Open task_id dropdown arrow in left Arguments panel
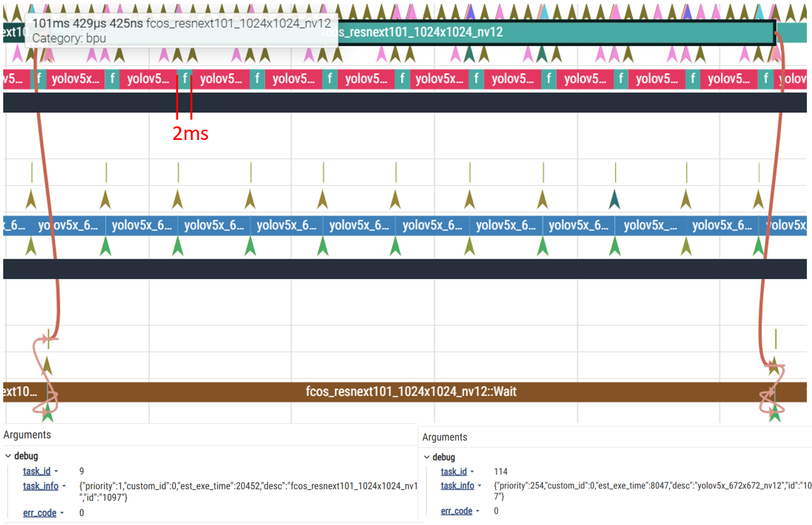Viewport: 812px width, 525px height. pyautogui.click(x=56, y=471)
